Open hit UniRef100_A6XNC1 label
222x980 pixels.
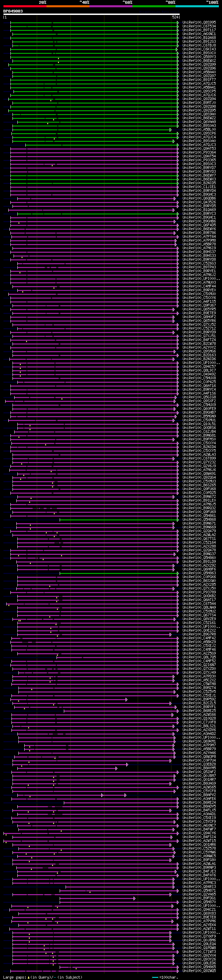coord(199,34)
